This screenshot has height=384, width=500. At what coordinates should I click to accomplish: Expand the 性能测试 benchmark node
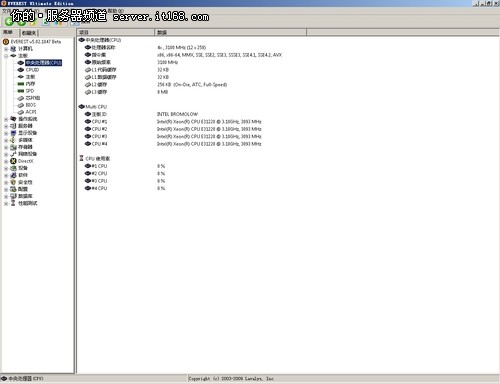click(x=6, y=203)
